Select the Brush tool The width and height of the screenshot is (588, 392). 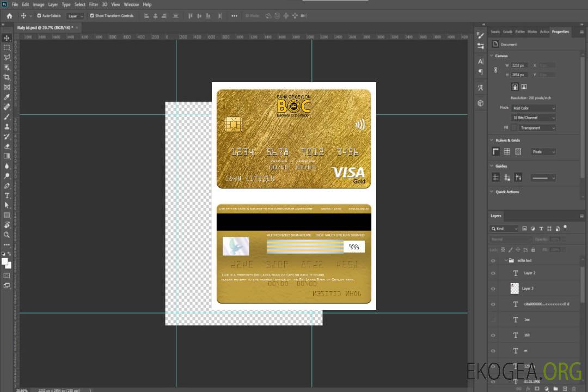(x=7, y=117)
